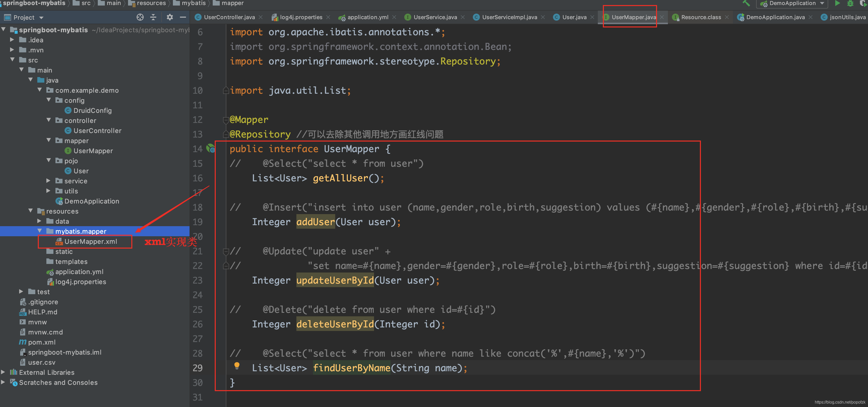Screen dimensions: 868x407
Task: Open pom.xml in the project tree
Action: pyautogui.click(x=41, y=342)
